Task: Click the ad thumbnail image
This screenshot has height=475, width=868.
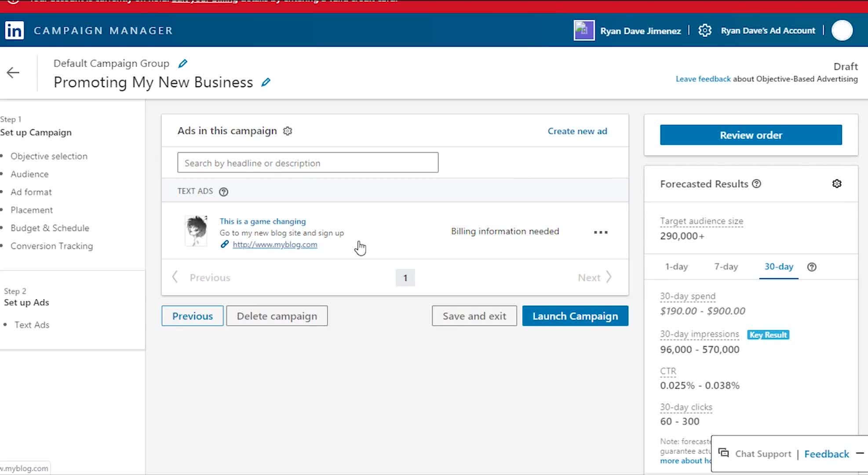Action: click(196, 231)
